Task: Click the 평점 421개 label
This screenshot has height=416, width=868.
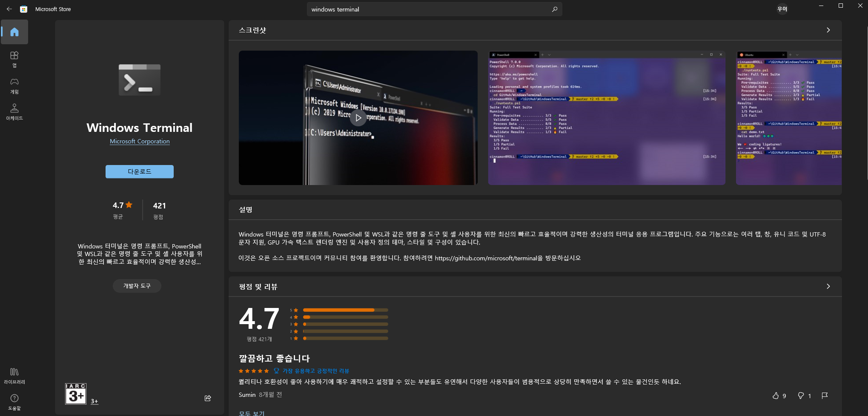Action: pyautogui.click(x=259, y=339)
